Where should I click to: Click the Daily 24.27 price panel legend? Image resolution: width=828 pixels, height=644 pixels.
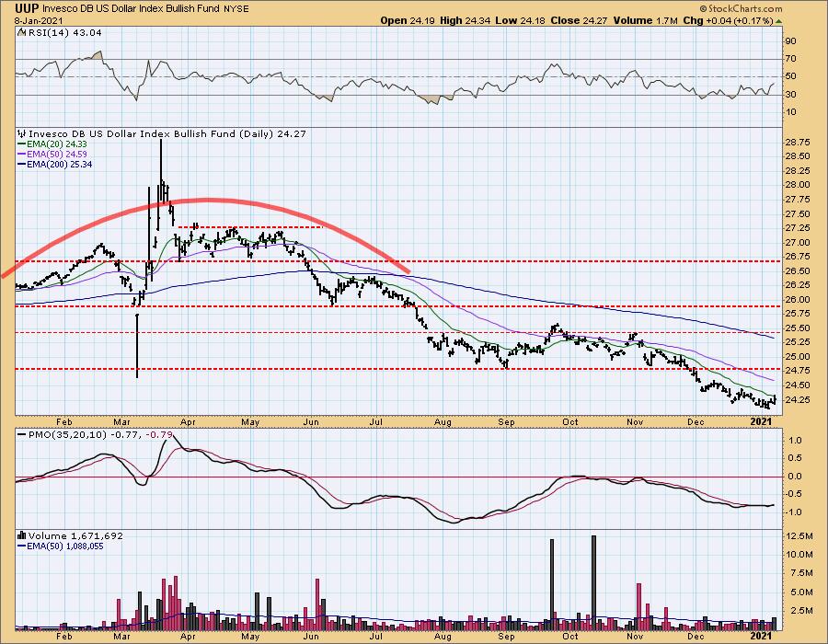[167, 133]
